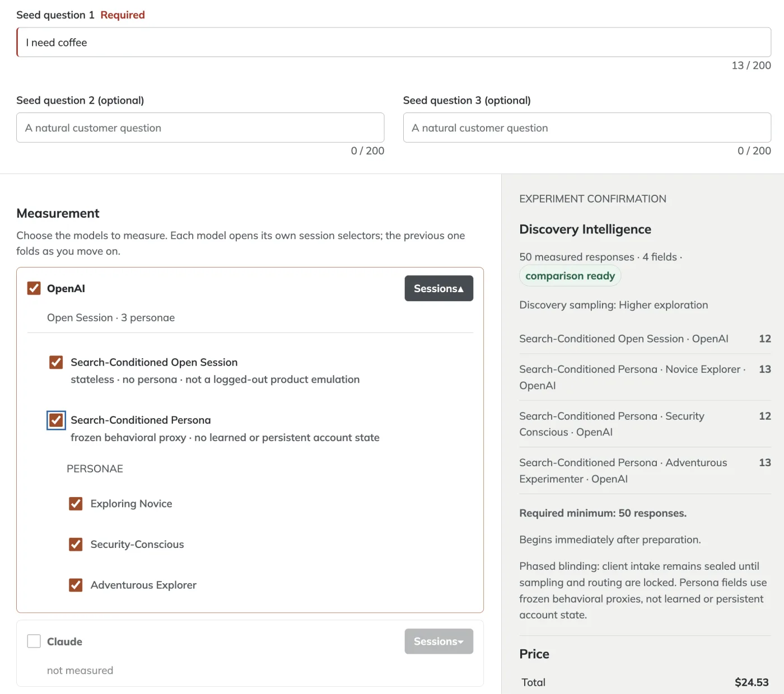Click the Total price $24.53 value
Screen dimensions: 784x694
752,682
